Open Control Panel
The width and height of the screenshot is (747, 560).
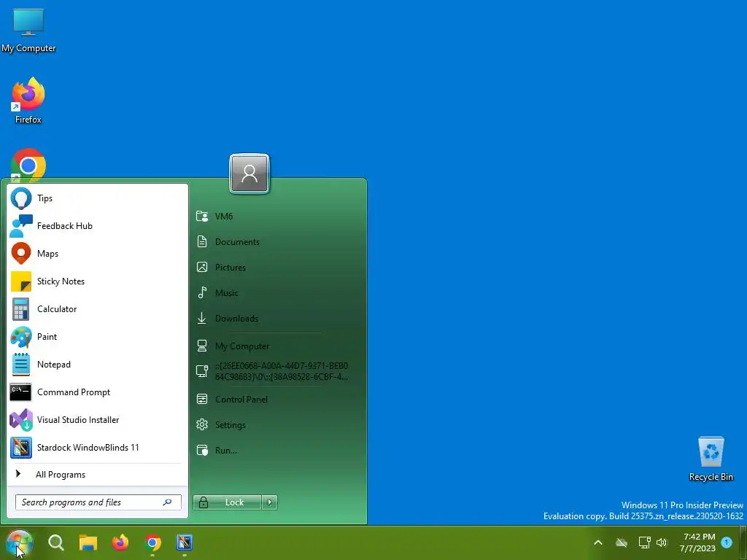click(279, 399)
